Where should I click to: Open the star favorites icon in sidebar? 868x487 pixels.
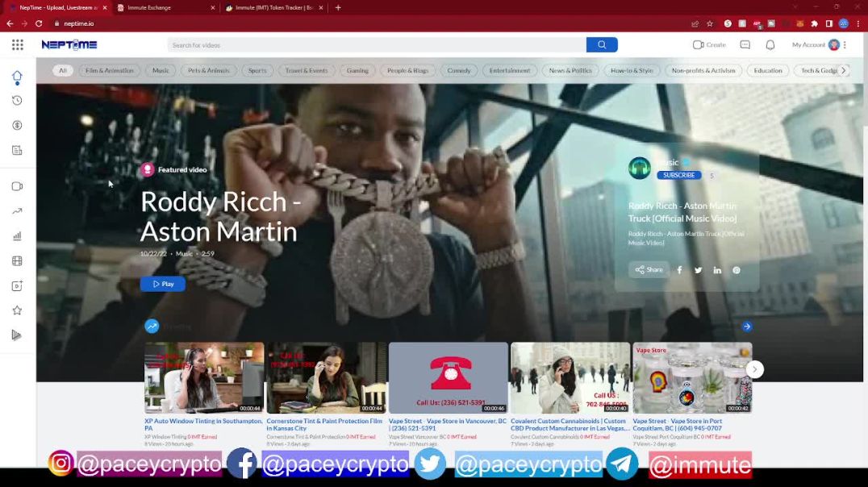pos(17,310)
